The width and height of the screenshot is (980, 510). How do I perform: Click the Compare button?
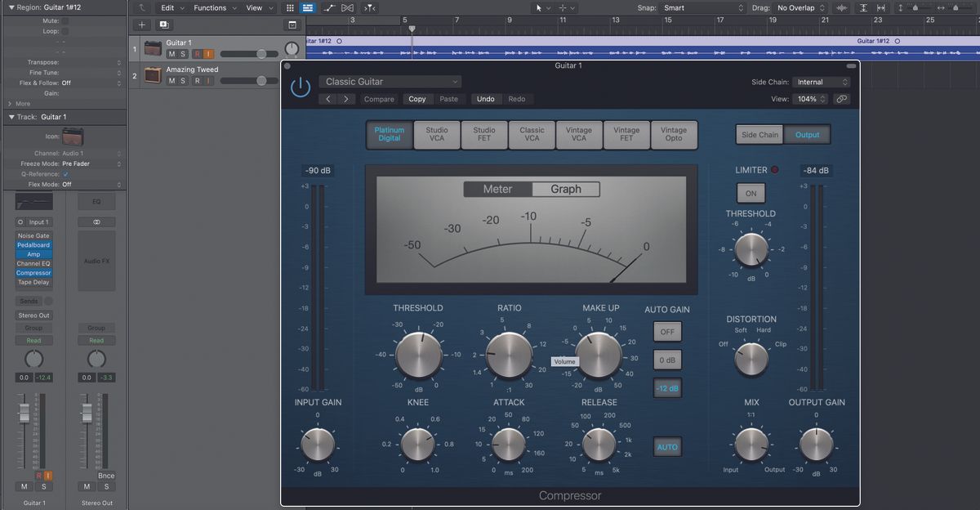(x=378, y=98)
